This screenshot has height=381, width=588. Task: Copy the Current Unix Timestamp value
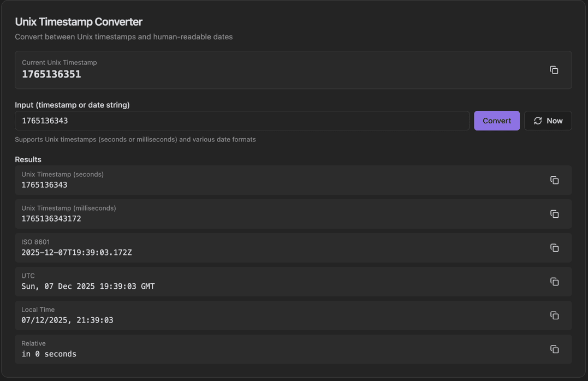554,70
